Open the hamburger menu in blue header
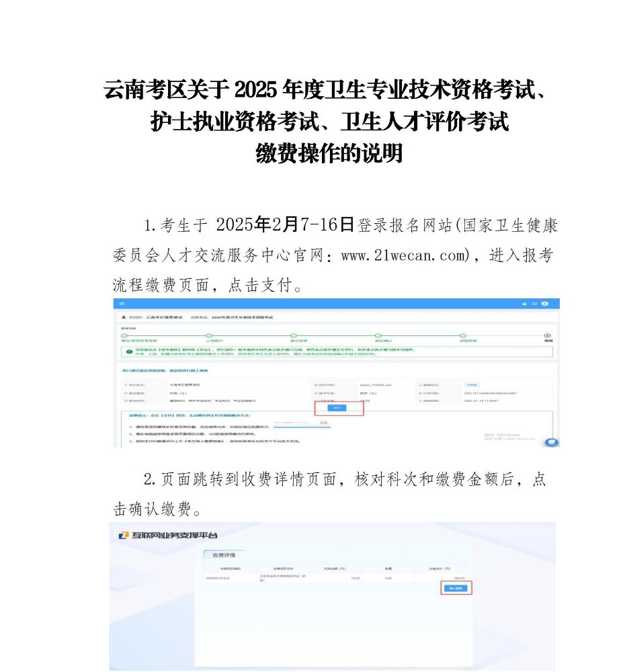The width and height of the screenshot is (625, 672). 122,304
